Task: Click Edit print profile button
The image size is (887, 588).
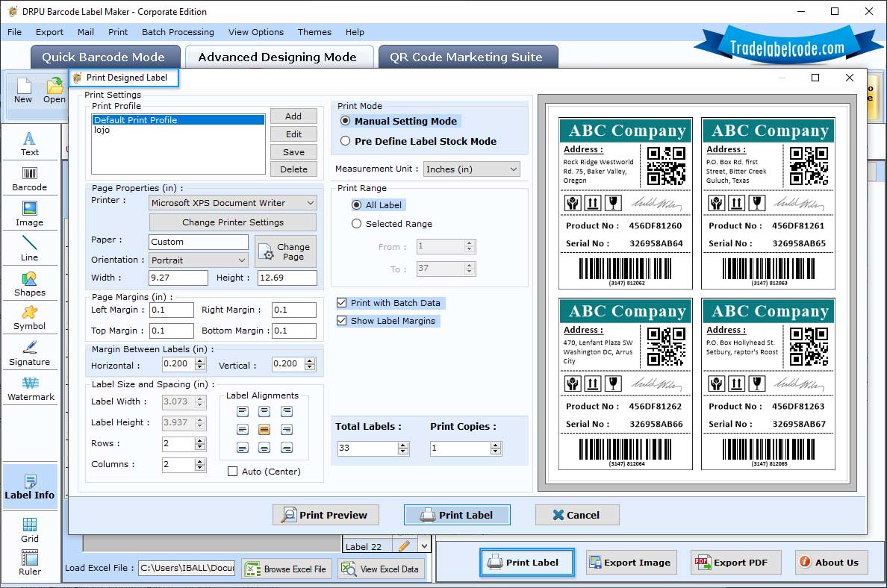Action: [x=293, y=134]
